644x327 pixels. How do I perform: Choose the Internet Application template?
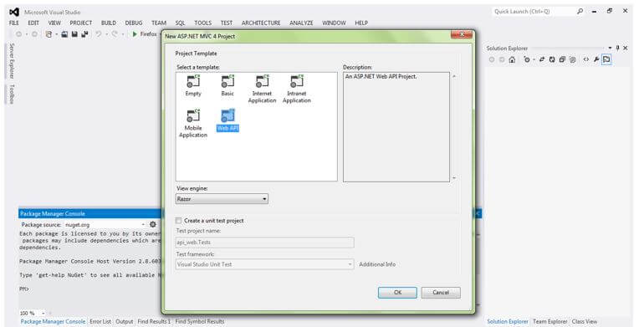tap(262, 89)
